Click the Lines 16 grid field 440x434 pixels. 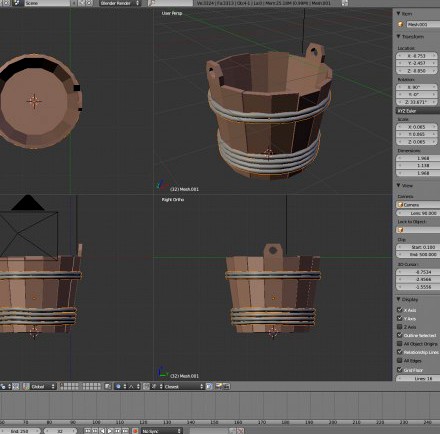click(418, 378)
